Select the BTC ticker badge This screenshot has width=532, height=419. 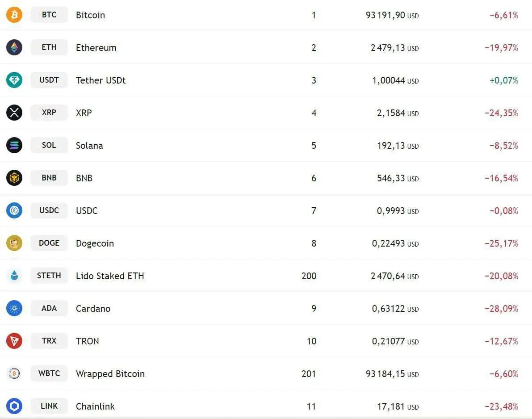click(49, 15)
